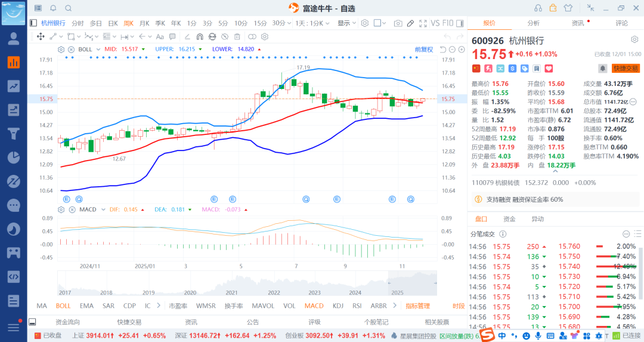Select the move crosshair drawing tool
644x342 pixels.
pyautogui.click(x=41, y=36)
